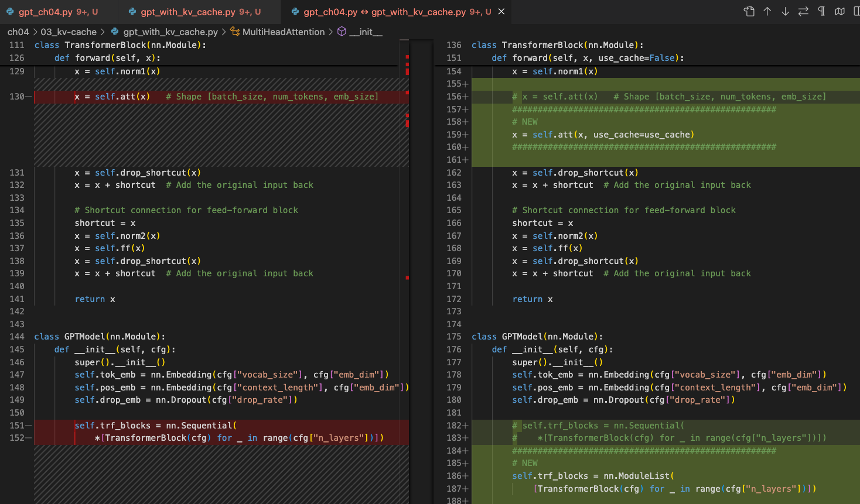The height and width of the screenshot is (504, 860).
Task: Toggle collapse unchanged regions using the map icon
Action: tap(839, 11)
